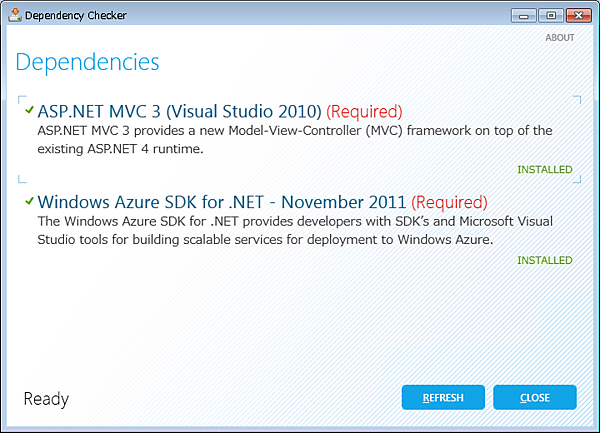Viewport: 600px width, 433px height.
Task: Click INSTALLED status under Windows Azure SDK
Action: pyautogui.click(x=544, y=261)
